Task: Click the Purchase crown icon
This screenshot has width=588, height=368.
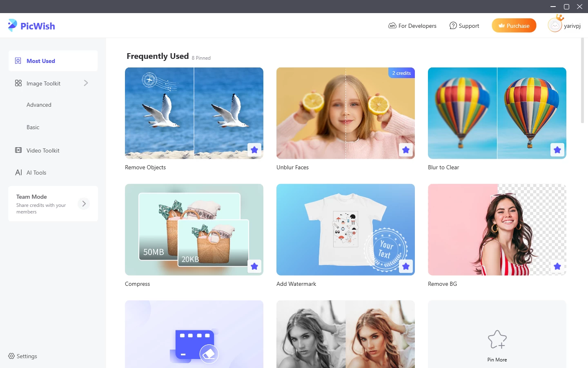Action: (x=501, y=25)
